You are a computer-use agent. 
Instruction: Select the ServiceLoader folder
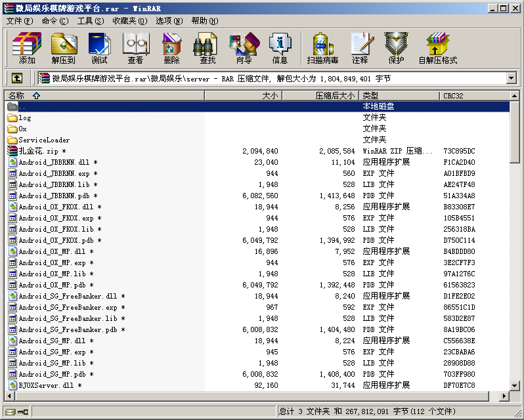pos(44,140)
